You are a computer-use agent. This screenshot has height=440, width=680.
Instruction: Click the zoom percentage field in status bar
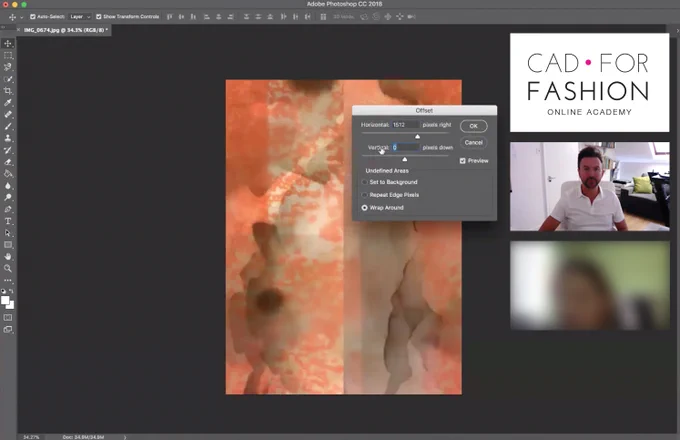coord(31,437)
